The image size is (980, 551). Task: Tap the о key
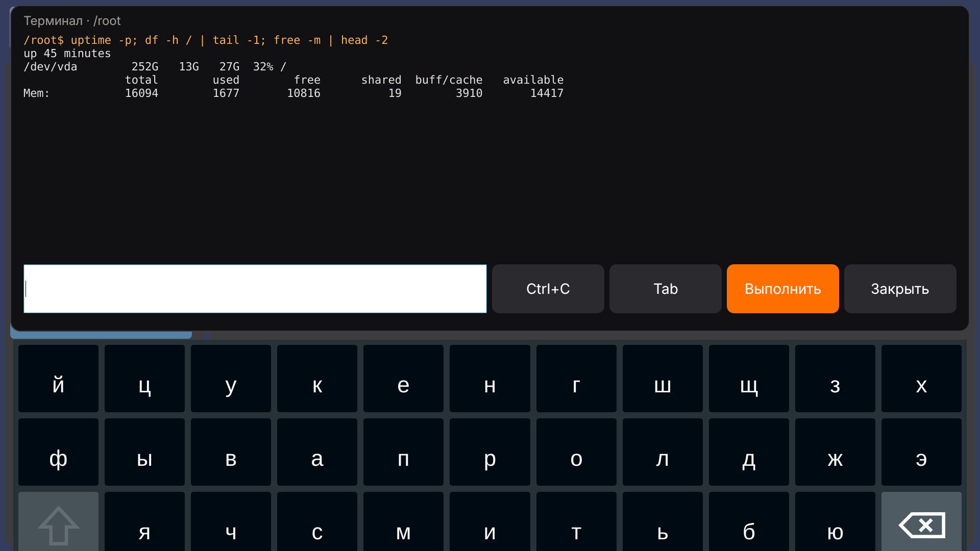[x=576, y=452]
